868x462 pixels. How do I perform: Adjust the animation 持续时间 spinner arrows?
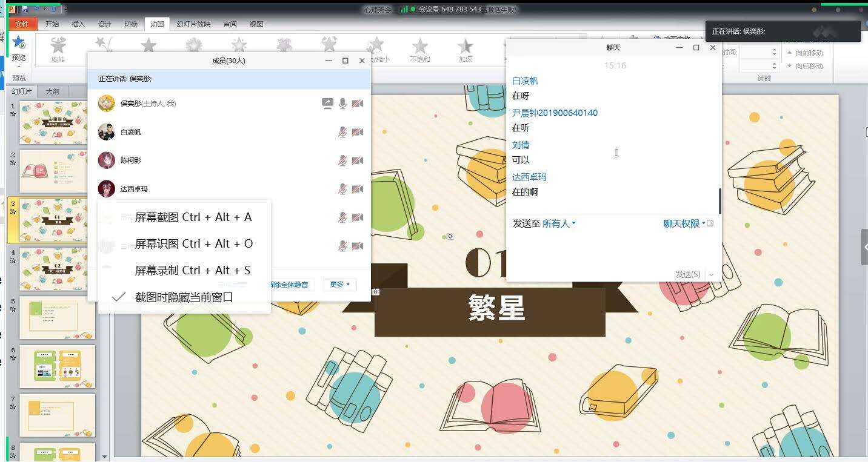tap(774, 53)
